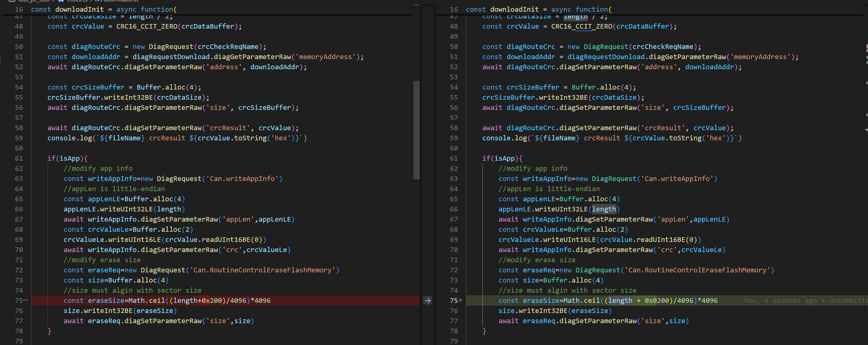Click 'memoryAddress' string in the right pane
This screenshot has height=345, width=868.
point(760,57)
